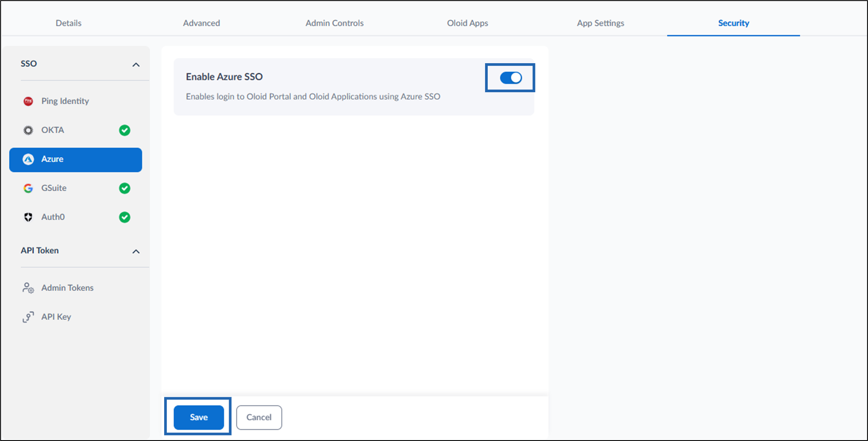Collapse the SSO section chevron
Screen dimensions: 868x441
(x=136, y=65)
